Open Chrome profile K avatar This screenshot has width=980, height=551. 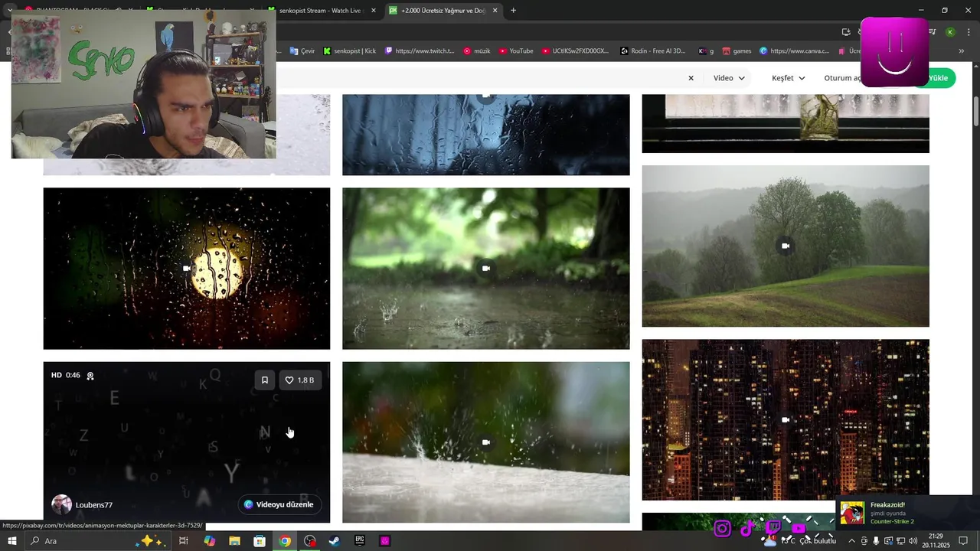coord(950,32)
